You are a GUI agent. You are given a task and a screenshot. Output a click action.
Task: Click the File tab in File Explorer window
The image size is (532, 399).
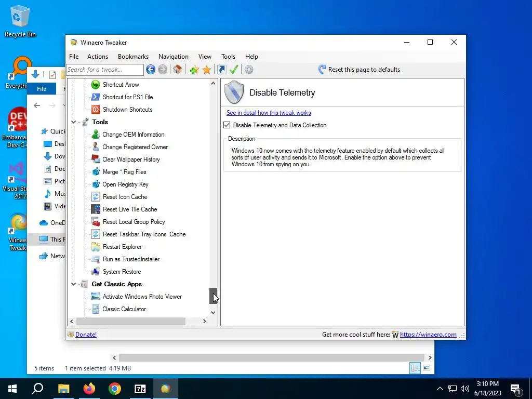(x=42, y=88)
